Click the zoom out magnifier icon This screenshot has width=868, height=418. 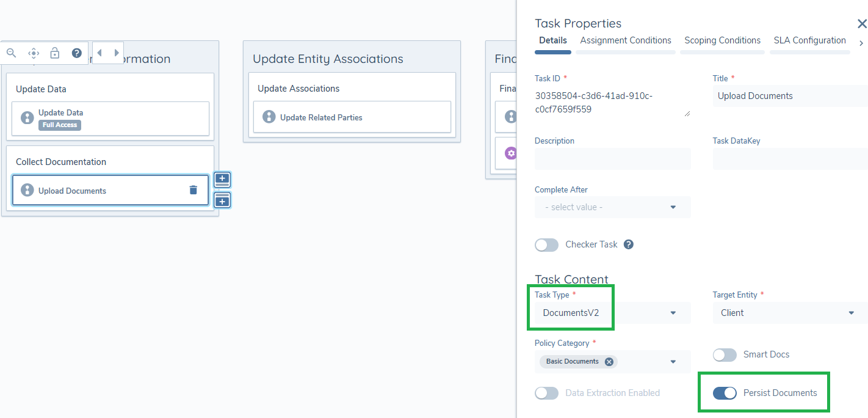[x=11, y=53]
